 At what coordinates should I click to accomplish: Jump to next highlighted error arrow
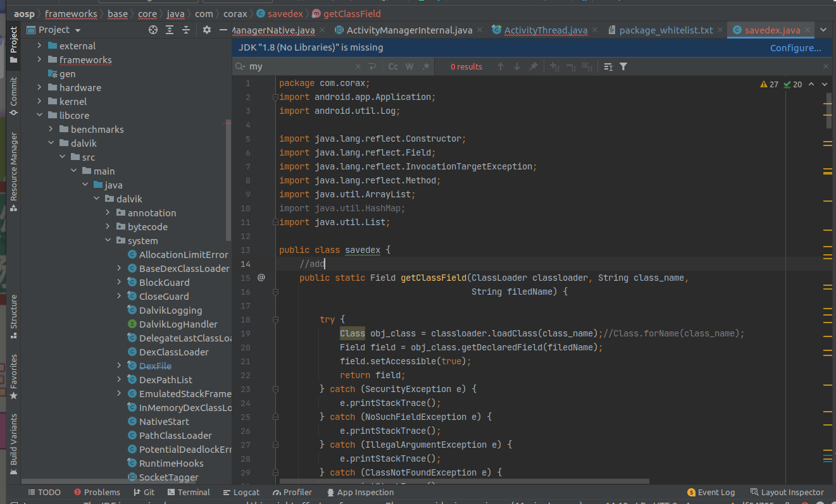tap(825, 84)
